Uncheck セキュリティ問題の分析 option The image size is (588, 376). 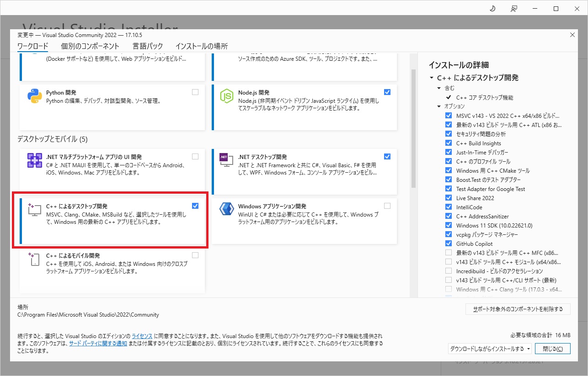pos(448,134)
